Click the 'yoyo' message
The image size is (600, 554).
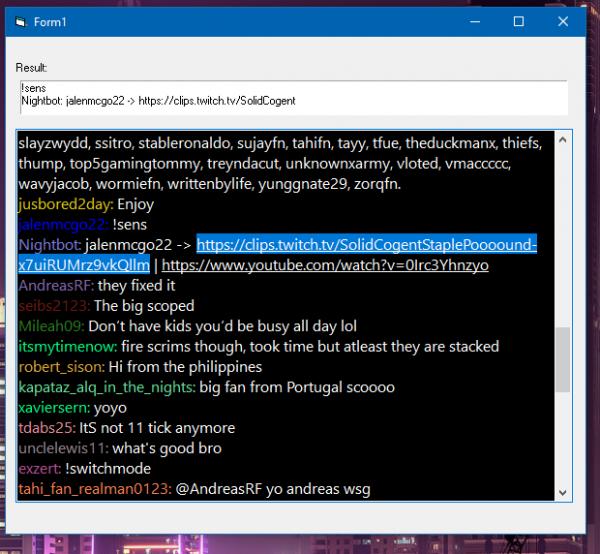point(110,408)
